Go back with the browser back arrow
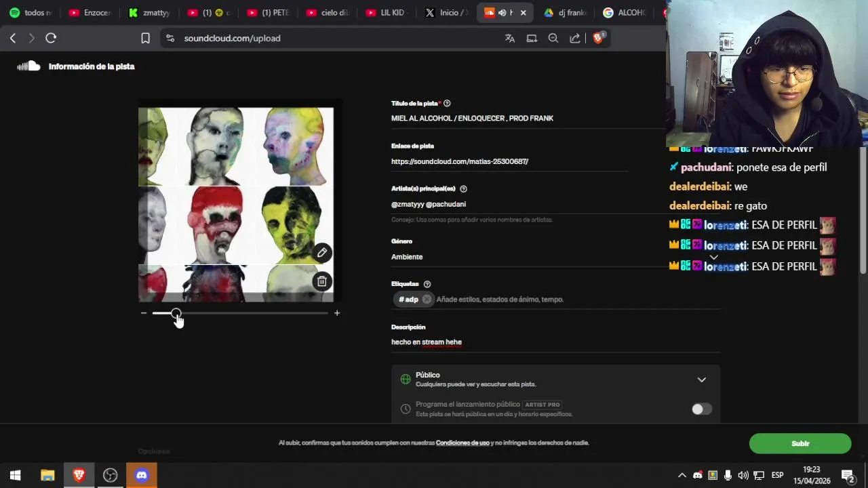 [x=13, y=39]
